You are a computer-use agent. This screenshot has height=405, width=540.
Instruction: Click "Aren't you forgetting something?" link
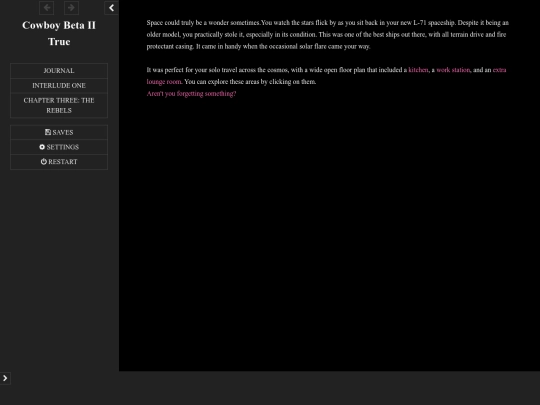[191, 94]
